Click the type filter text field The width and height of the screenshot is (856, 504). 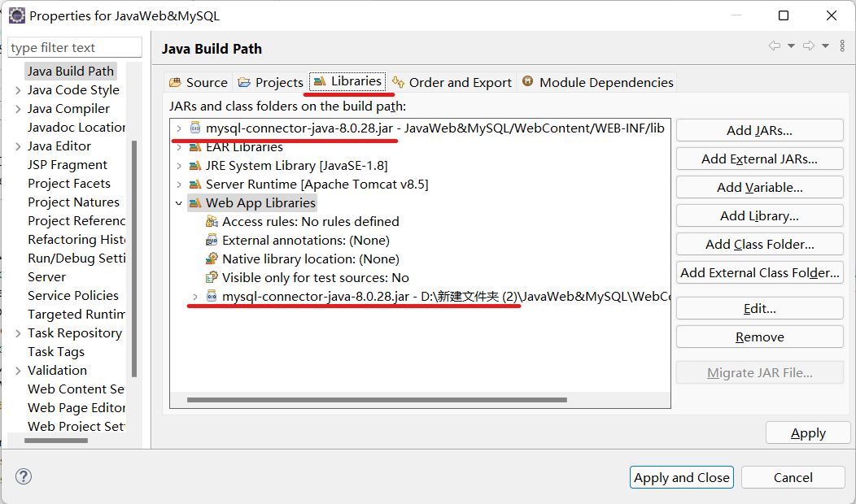click(75, 48)
